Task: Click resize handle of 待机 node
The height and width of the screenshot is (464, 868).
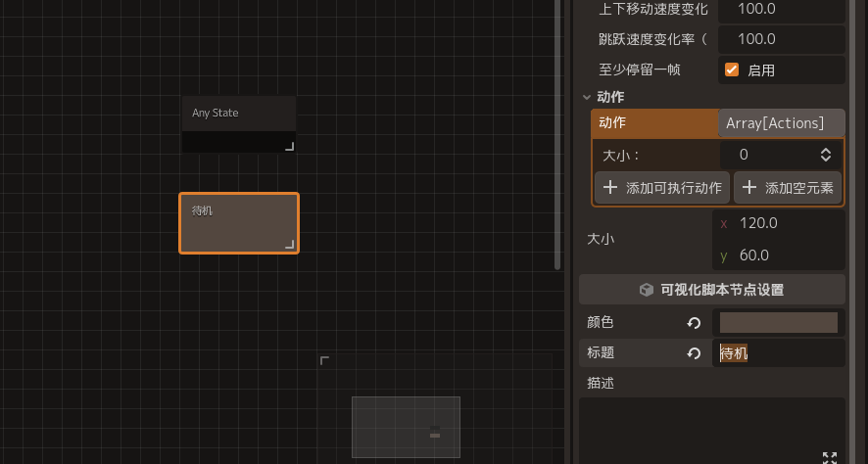Action: pos(290,244)
